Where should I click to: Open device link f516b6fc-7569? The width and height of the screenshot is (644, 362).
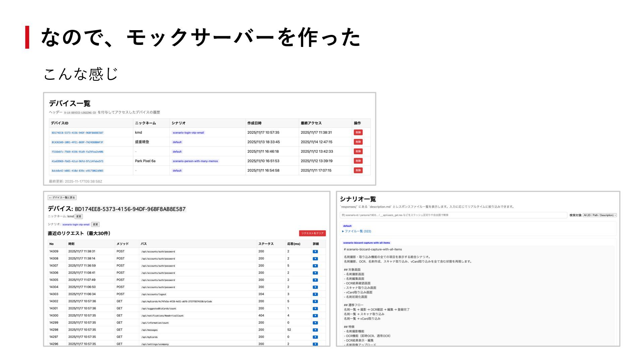pyautogui.click(x=77, y=152)
